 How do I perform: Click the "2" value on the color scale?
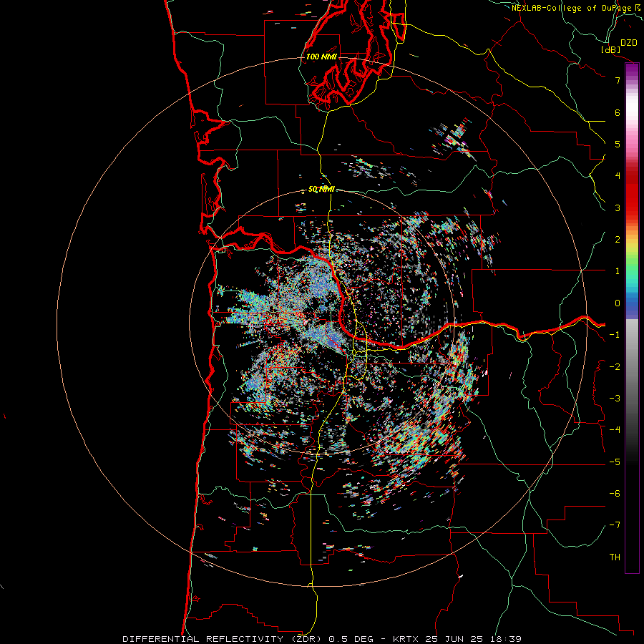[618, 240]
